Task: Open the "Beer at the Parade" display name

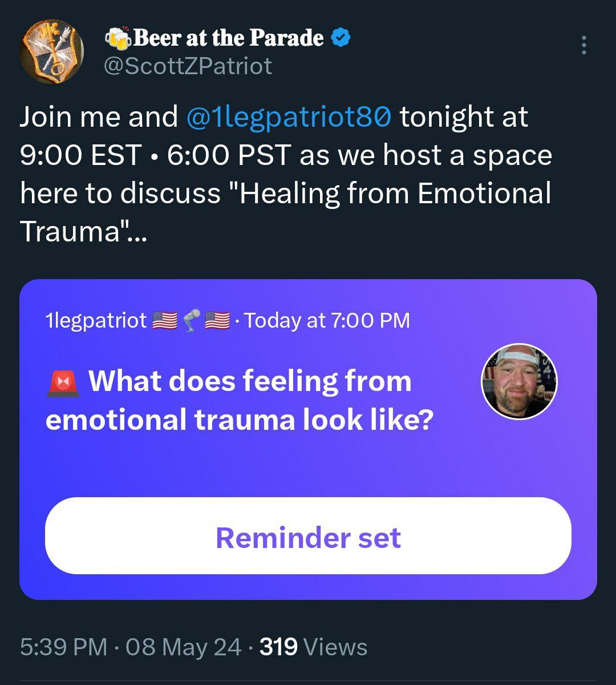Action: pyautogui.click(x=228, y=38)
